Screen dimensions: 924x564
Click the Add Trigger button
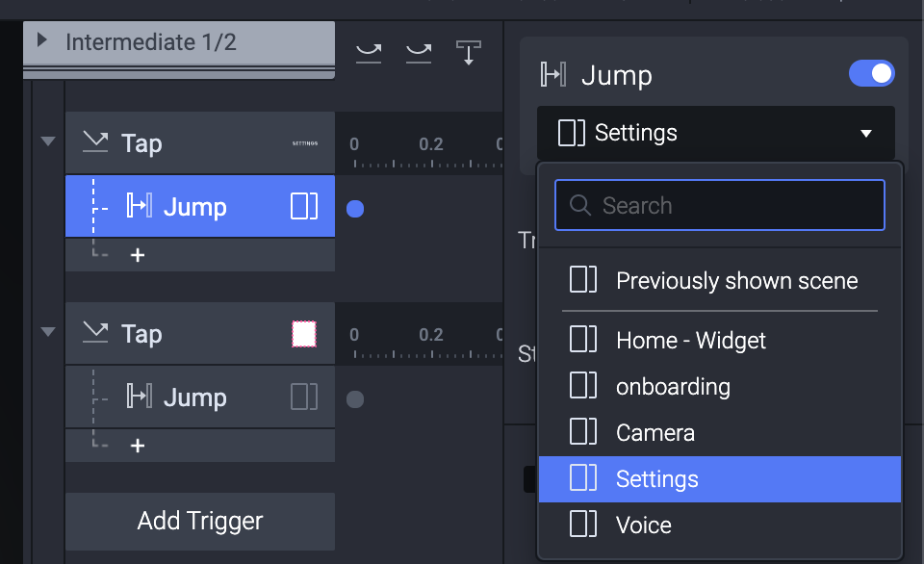[x=200, y=521]
